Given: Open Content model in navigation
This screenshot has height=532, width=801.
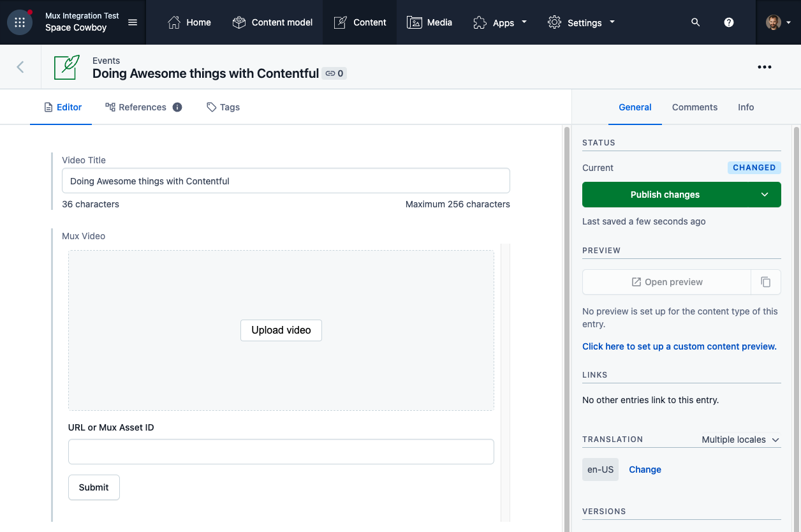Looking at the screenshot, I should [x=272, y=22].
